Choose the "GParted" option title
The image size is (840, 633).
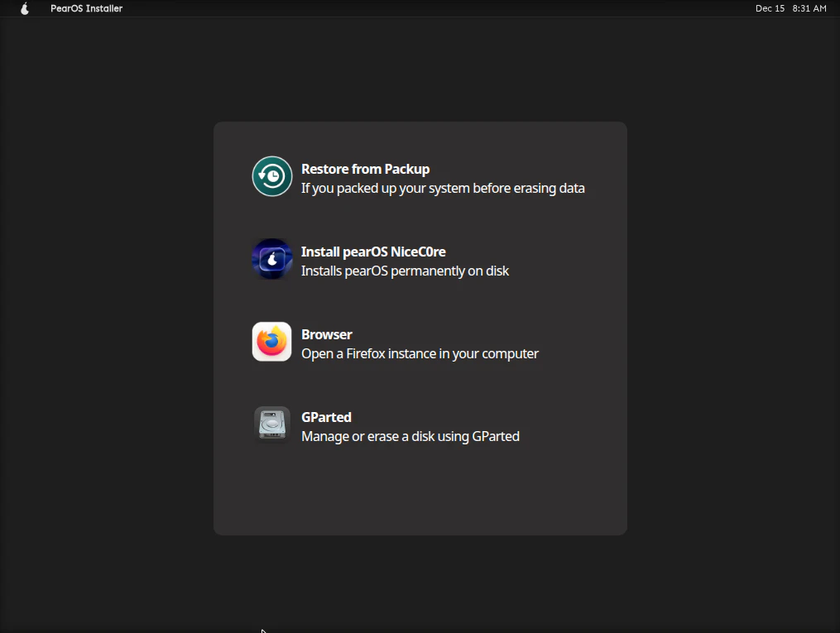(326, 417)
